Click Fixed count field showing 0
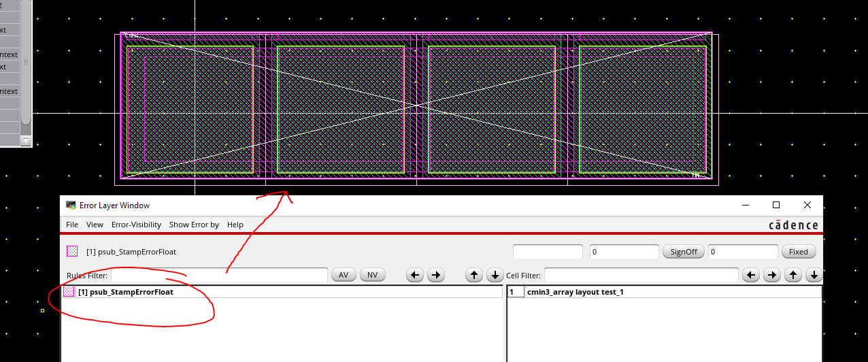This screenshot has width=868, height=362. (743, 252)
